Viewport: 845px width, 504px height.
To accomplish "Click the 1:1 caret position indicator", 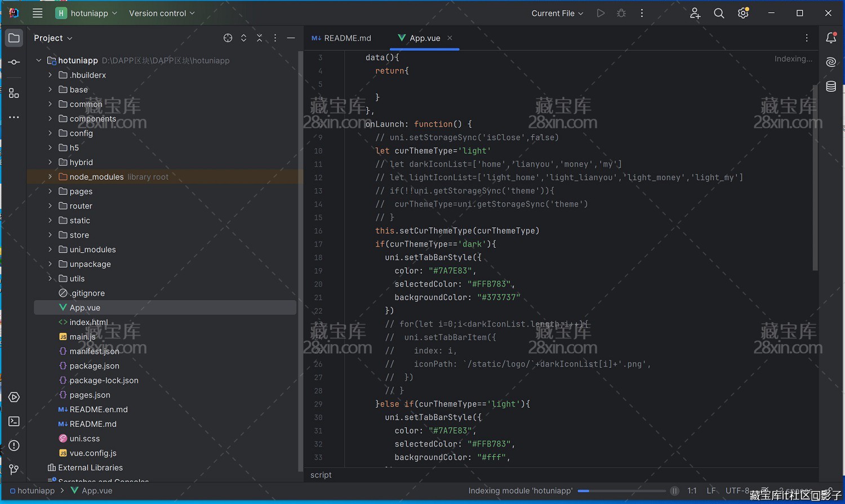I will [692, 491].
